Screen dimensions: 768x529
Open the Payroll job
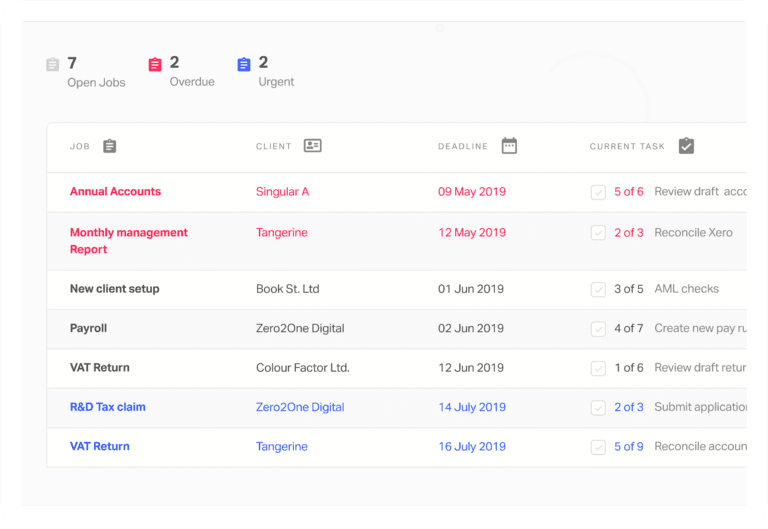[x=88, y=328]
